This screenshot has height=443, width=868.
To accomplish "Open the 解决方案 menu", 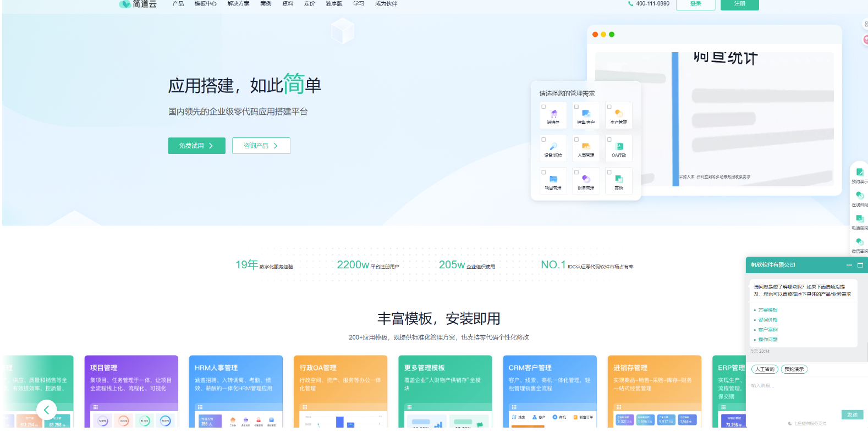I will pyautogui.click(x=238, y=4).
